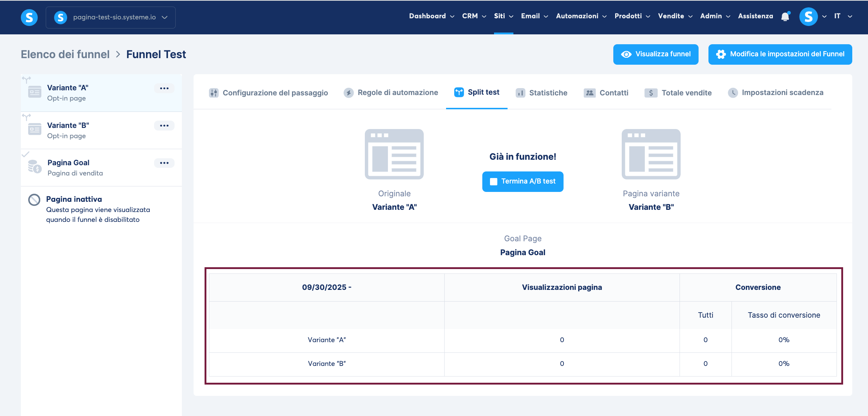
Task: Click the user avatar in the navbar
Action: click(x=808, y=17)
